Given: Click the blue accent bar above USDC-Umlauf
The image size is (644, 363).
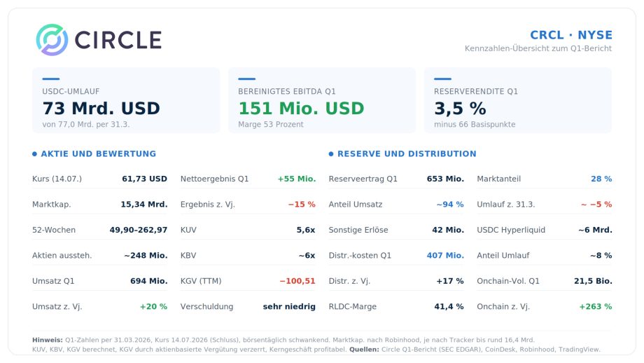Looking at the screenshot, I should 51,78.
